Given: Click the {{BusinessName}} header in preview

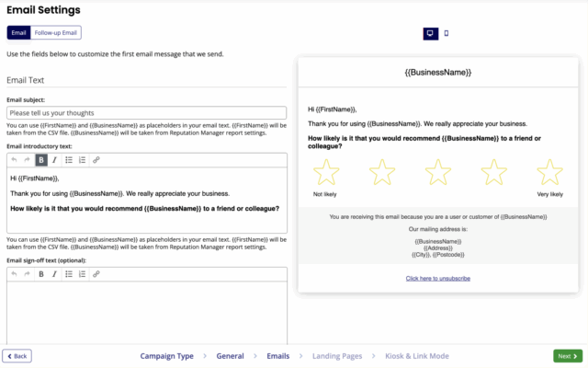Looking at the screenshot, I should (x=438, y=73).
